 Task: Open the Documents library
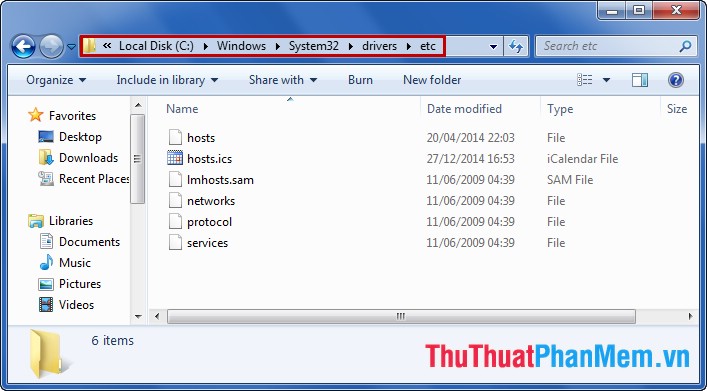click(x=89, y=242)
